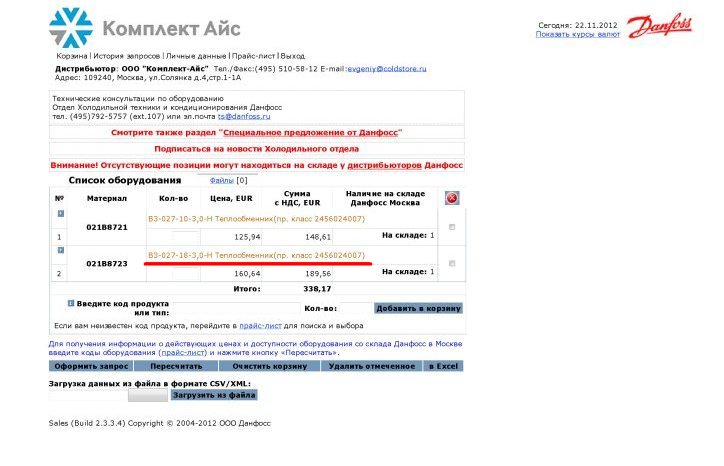The image size is (724, 466).
Task: Open the Прайс-лист top menu item
Action: tap(253, 56)
